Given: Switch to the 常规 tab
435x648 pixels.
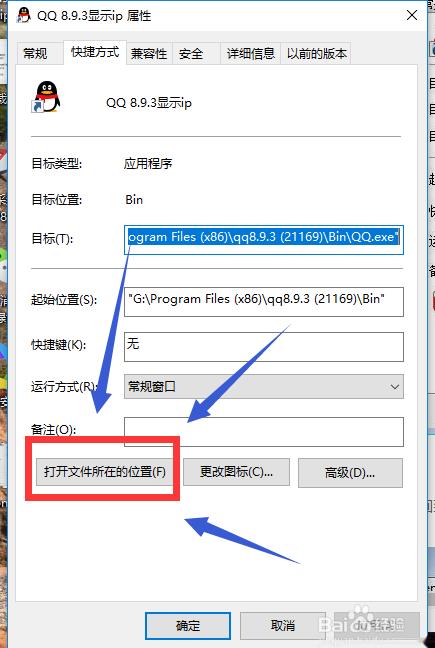Looking at the screenshot, I should tap(36, 53).
